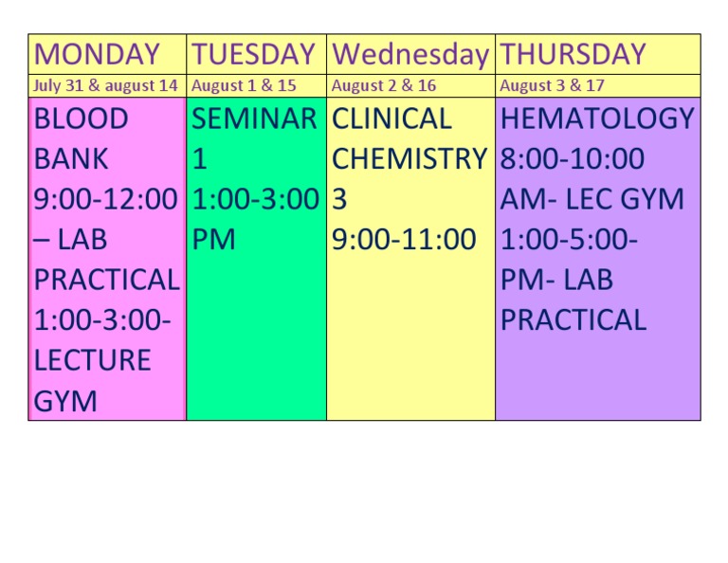The width and height of the screenshot is (728, 563).
Task: Click the "July 31 & august 14" date
Action: (105, 85)
